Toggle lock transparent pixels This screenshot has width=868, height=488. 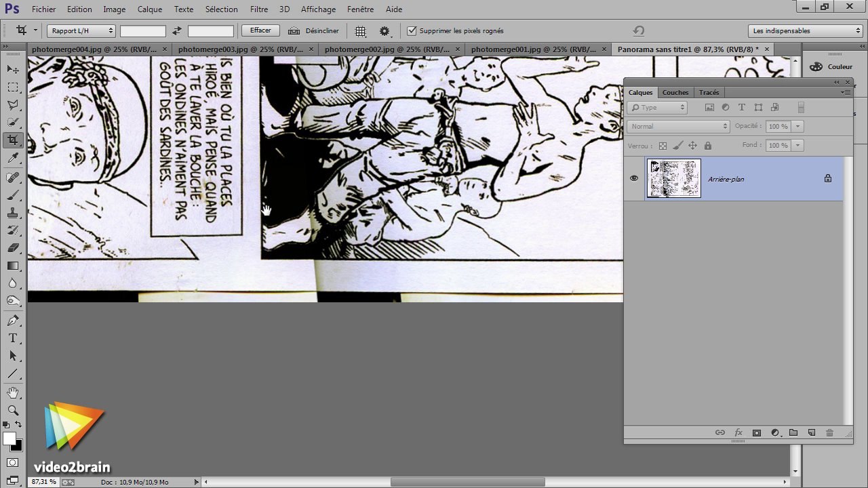tap(663, 146)
